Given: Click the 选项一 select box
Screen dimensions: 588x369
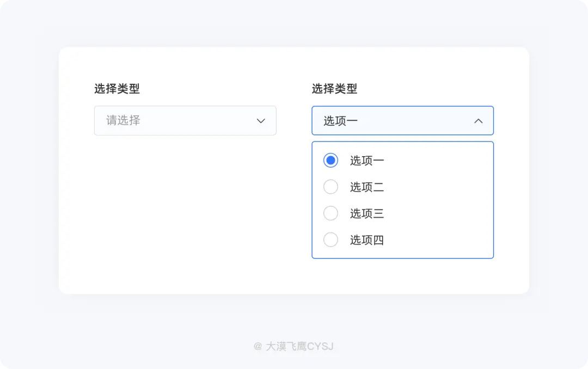Looking at the screenshot, I should (402, 120).
